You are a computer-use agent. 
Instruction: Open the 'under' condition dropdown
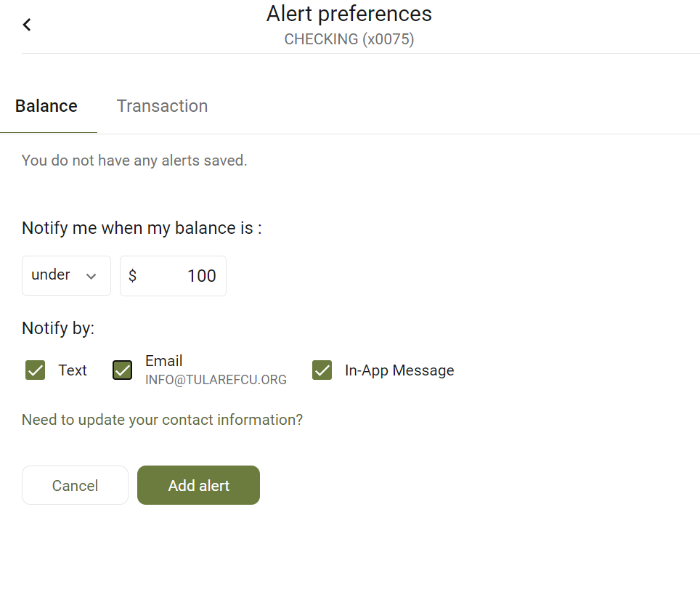click(66, 275)
